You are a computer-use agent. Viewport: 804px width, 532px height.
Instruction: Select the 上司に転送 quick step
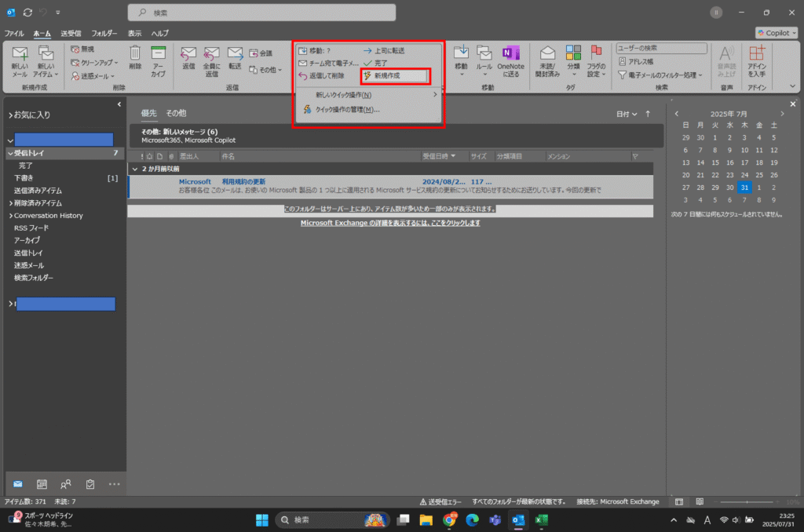pyautogui.click(x=384, y=51)
